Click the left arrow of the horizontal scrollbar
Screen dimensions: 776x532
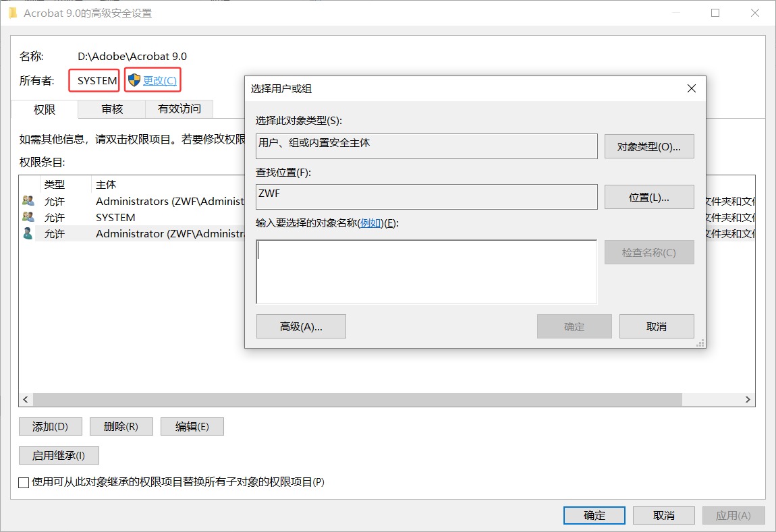pos(26,399)
